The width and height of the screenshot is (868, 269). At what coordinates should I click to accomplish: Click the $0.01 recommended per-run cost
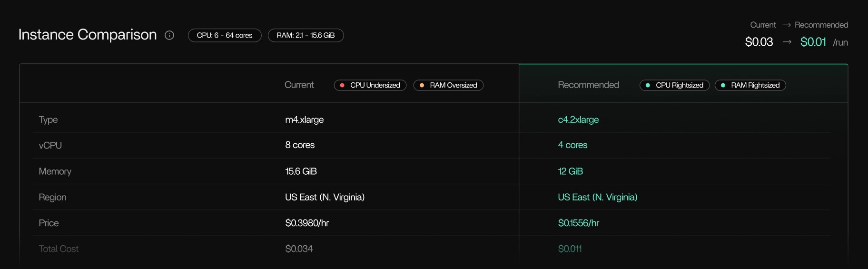(x=813, y=42)
